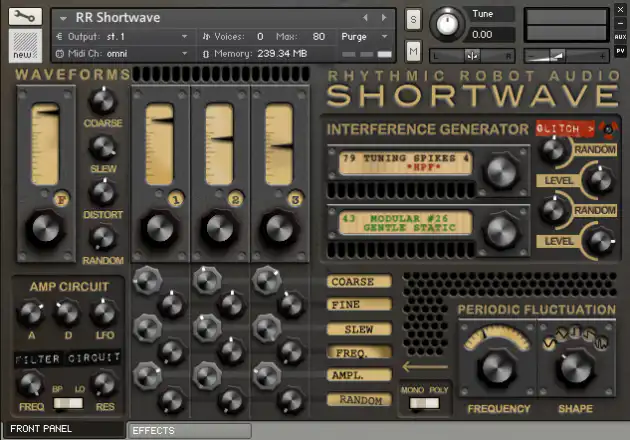Click the volume slider in header
The width and height of the screenshot is (630, 440).
pyautogui.click(x=567, y=56)
